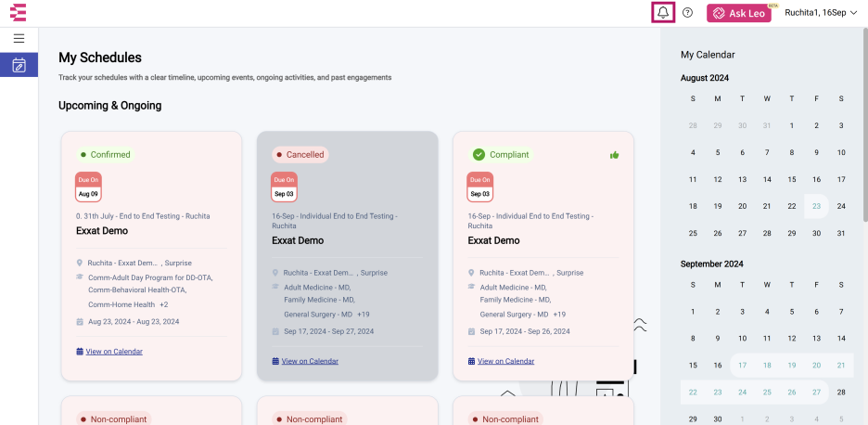Expand the +2 more on Confirmed card
The width and height of the screenshot is (868, 425).
pyautogui.click(x=164, y=304)
